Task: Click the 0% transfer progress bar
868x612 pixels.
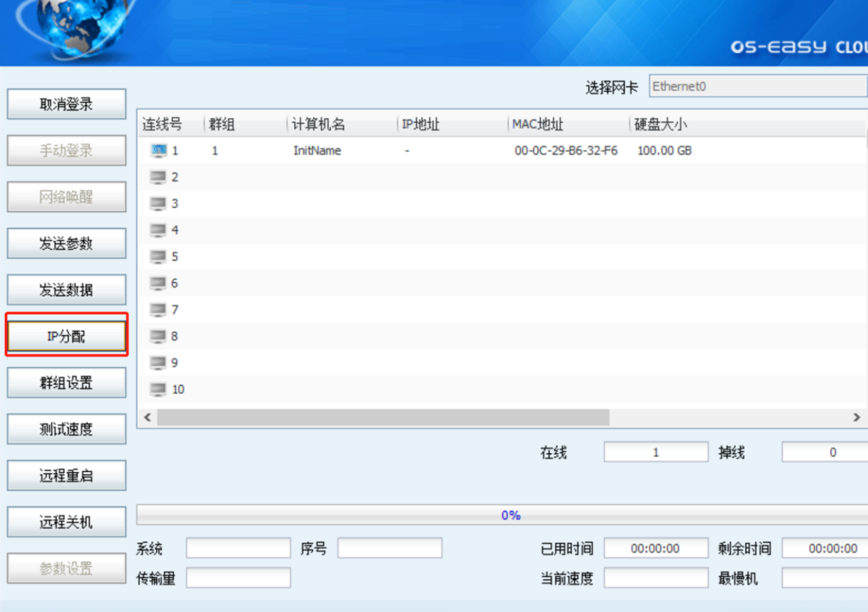Action: tap(501, 515)
